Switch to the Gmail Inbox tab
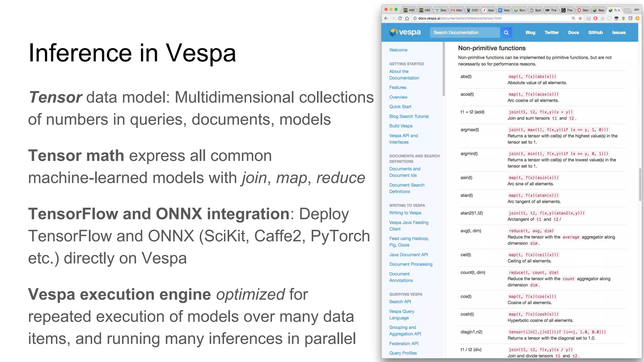Image resolution: width=644 pixels, height=362 pixels. point(457,10)
